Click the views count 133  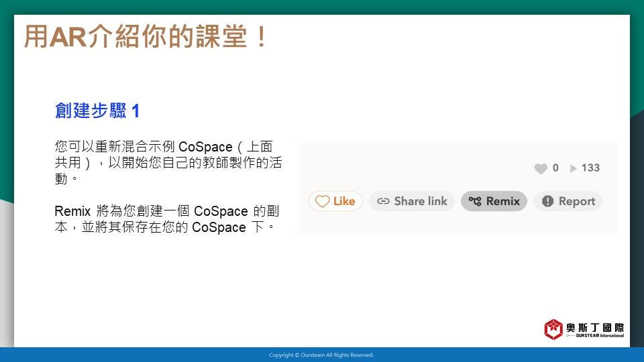[590, 168]
